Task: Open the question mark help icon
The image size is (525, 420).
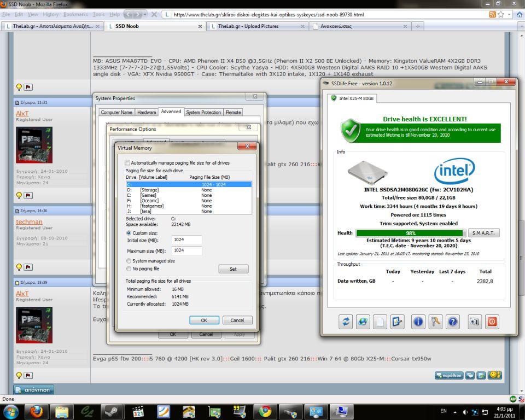Action: (453, 322)
